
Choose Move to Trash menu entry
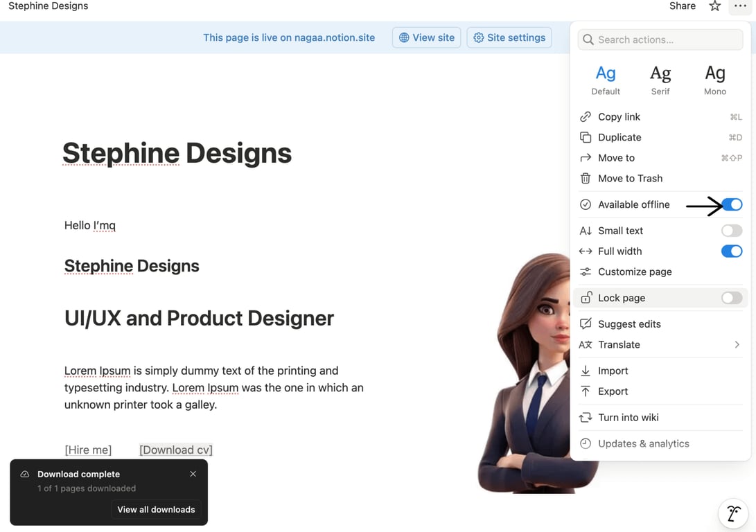tap(660, 178)
